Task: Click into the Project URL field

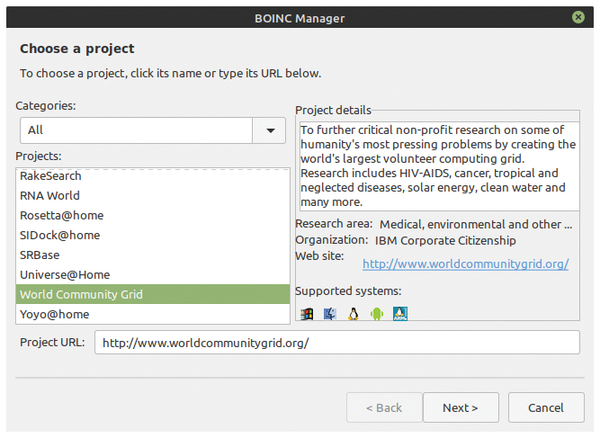Action: (x=337, y=342)
